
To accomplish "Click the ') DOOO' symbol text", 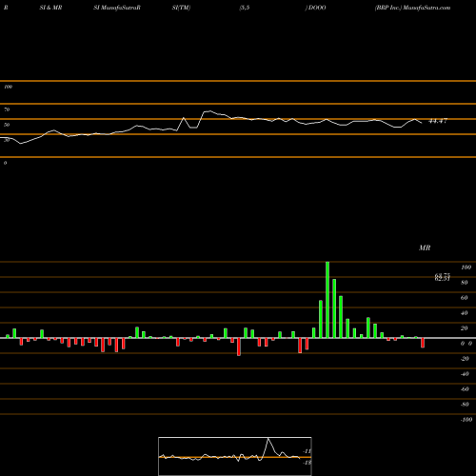I will tap(315, 8).
